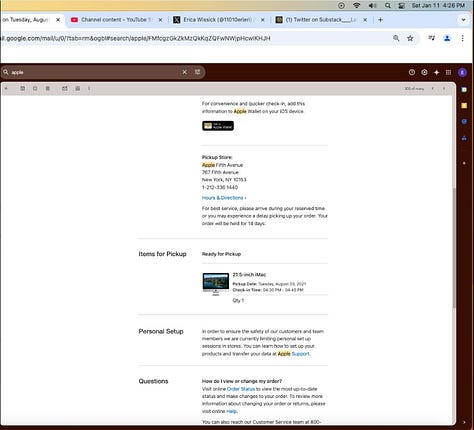Open the 'Sat Jan 11 4:26 PM' clock

(x=438, y=5)
